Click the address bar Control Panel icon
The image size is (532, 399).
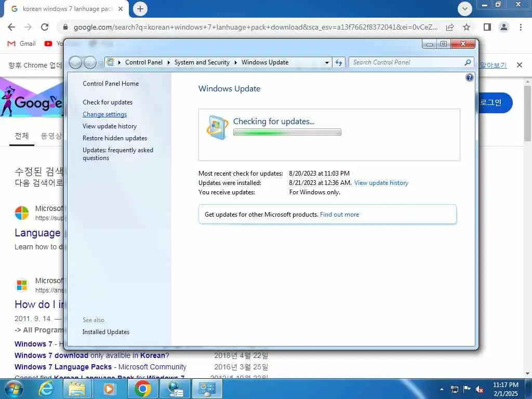(x=110, y=62)
